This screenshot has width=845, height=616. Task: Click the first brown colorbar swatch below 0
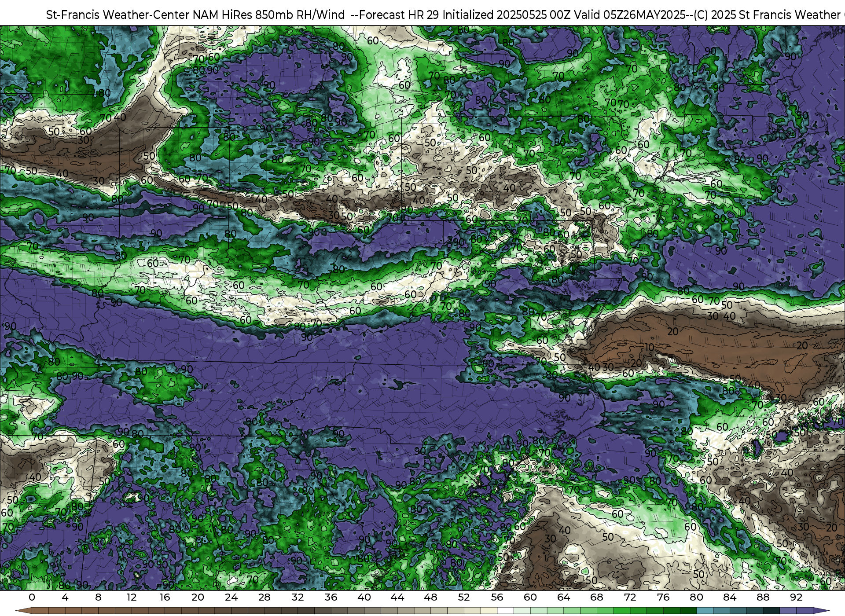click(40, 611)
